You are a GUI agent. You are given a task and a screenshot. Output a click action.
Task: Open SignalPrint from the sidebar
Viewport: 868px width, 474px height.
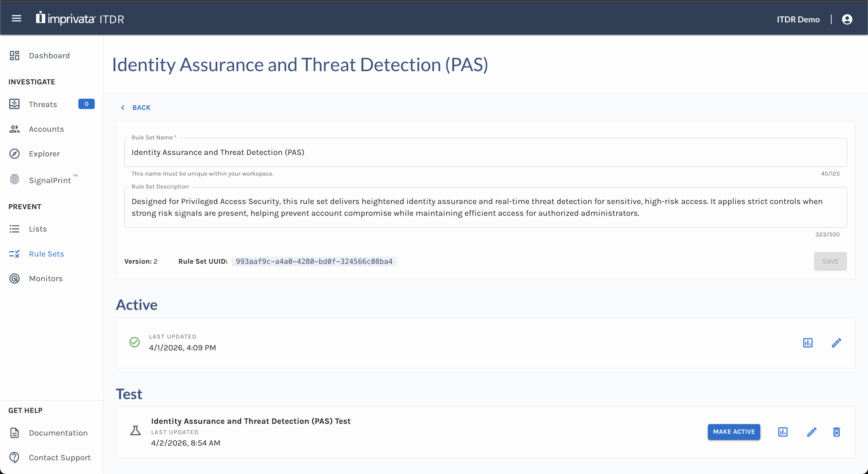coord(50,180)
